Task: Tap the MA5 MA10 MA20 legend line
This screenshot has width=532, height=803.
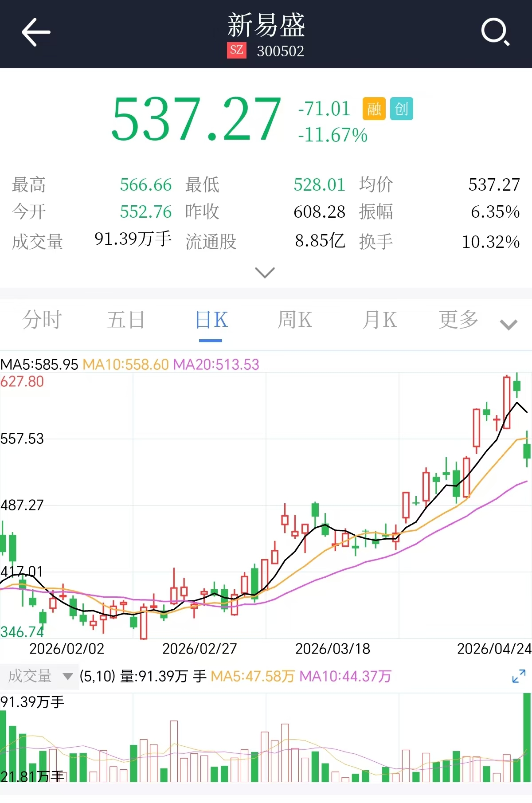Action: pyautogui.click(x=129, y=364)
